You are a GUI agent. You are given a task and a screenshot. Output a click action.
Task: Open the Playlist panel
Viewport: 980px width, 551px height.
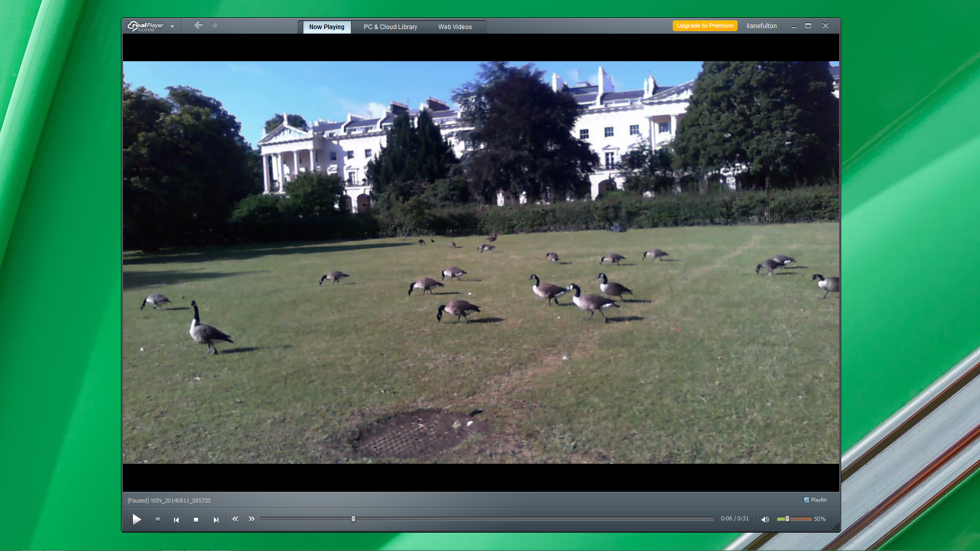(x=815, y=500)
